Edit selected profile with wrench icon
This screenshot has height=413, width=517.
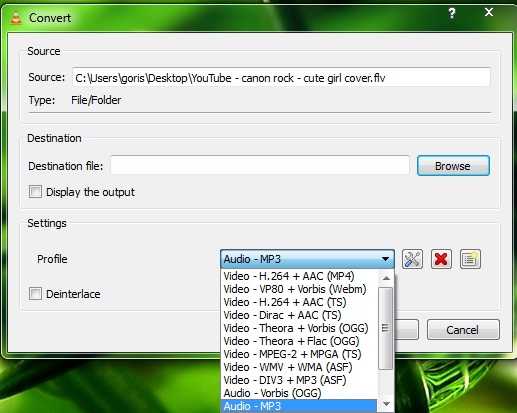412,259
